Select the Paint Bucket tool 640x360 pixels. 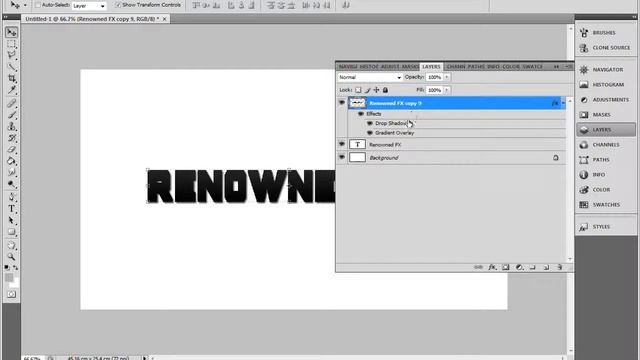[11, 161]
